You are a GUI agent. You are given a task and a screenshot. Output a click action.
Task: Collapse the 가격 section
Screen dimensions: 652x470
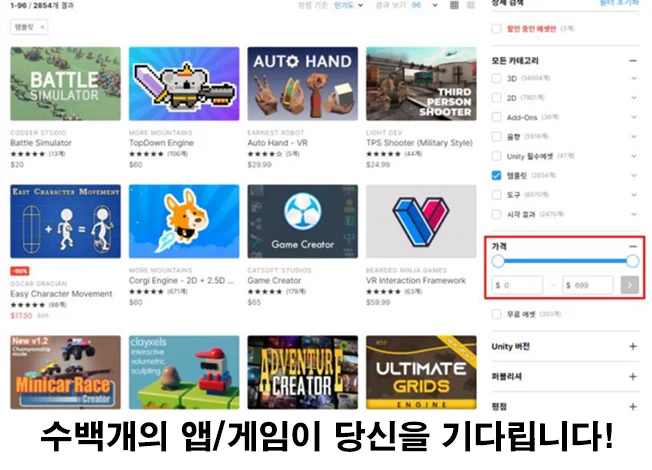tap(633, 246)
